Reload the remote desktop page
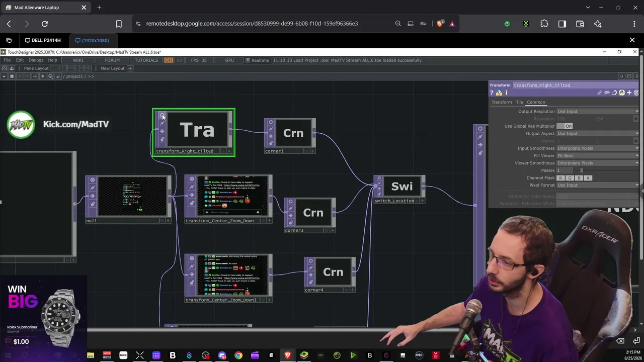This screenshot has width=644, height=362. point(45,24)
